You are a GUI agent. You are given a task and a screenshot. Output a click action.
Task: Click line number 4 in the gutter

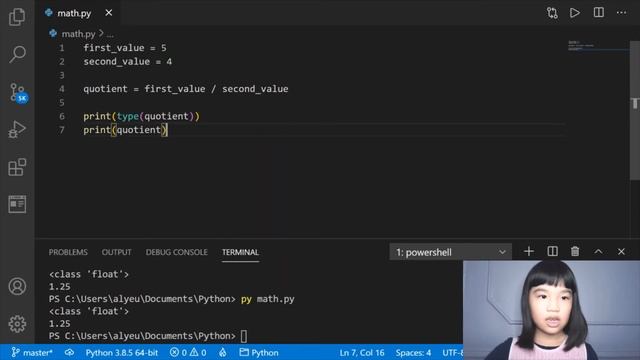click(62, 89)
